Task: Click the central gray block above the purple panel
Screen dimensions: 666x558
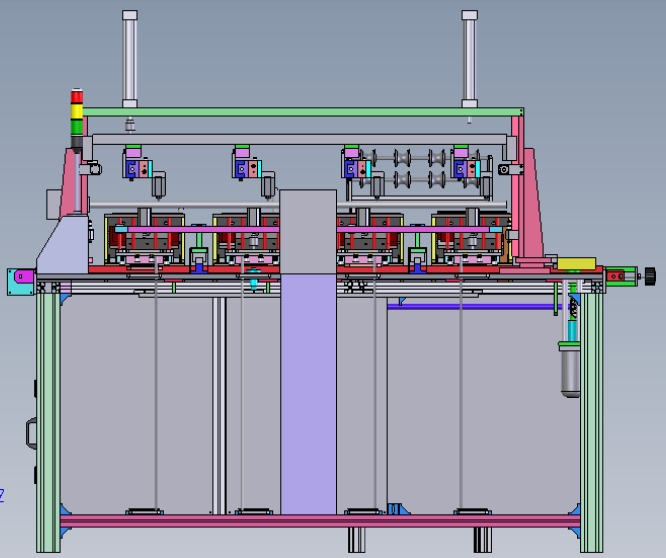Action: 308,232
